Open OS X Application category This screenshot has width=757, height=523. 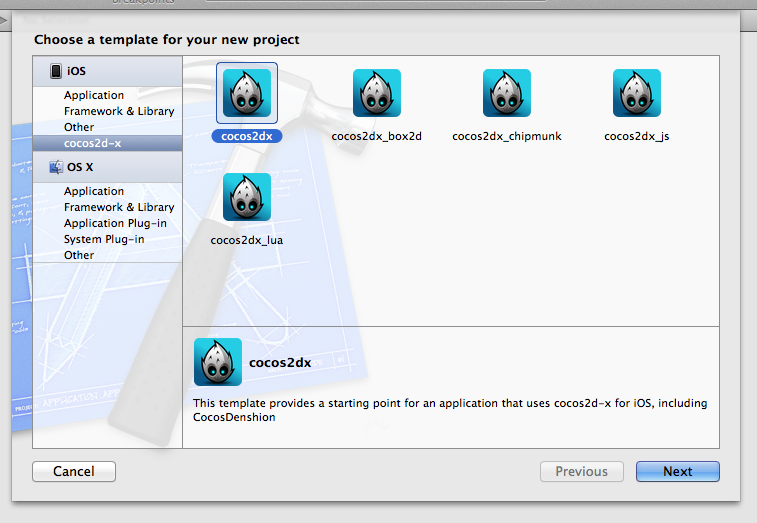[x=94, y=191]
